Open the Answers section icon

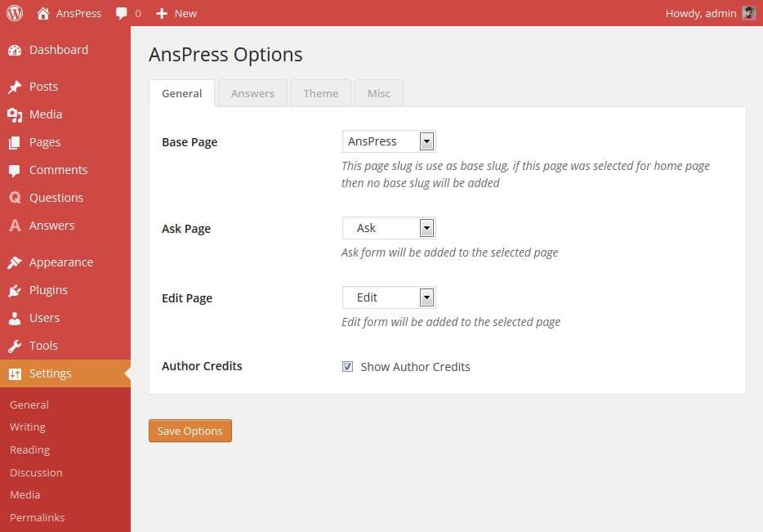[16, 226]
